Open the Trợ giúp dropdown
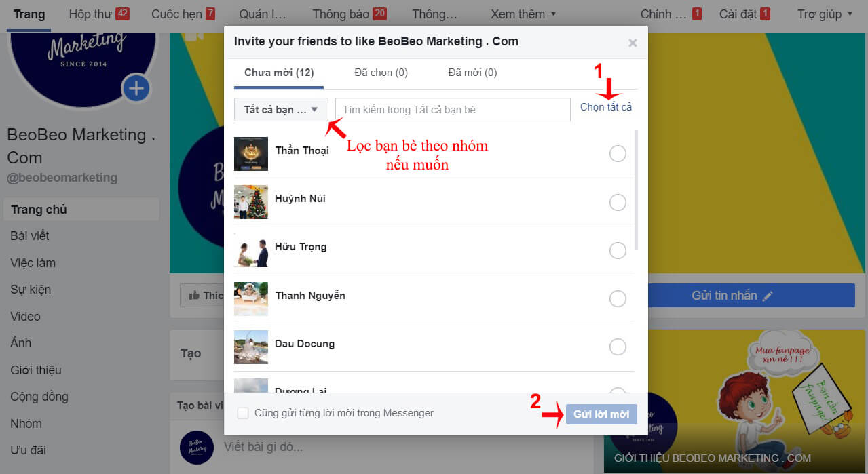Viewport: 868px width, 474px height. [x=823, y=14]
